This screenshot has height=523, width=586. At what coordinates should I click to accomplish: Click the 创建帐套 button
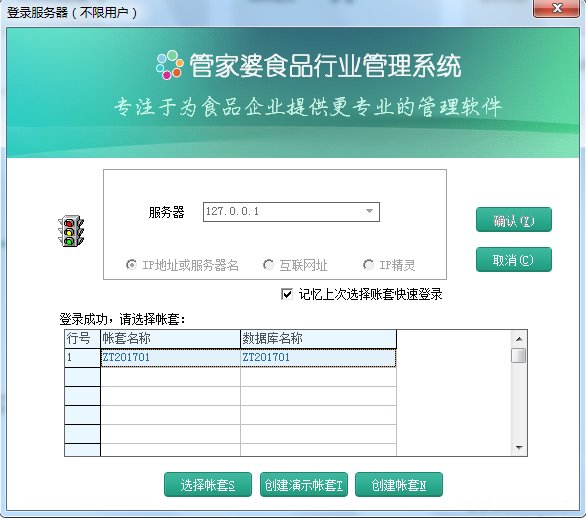pos(399,485)
